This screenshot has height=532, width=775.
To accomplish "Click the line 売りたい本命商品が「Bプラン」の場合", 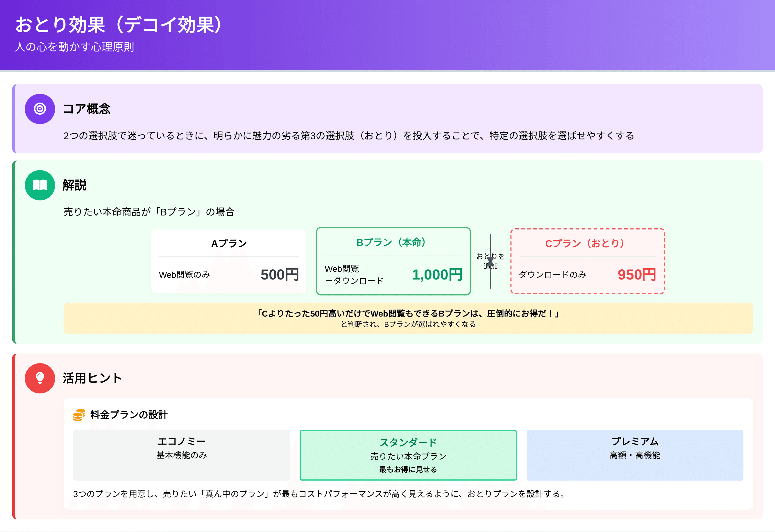I will pos(149,212).
